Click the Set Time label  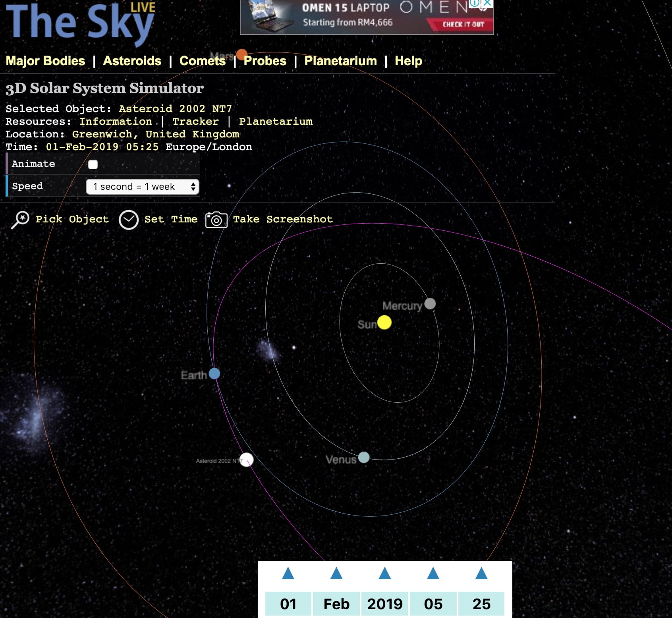[x=171, y=219]
